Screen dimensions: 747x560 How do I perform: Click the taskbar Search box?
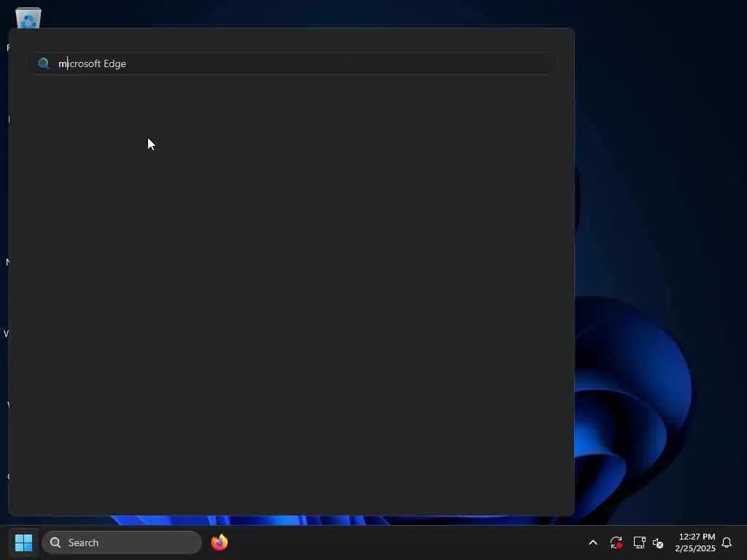(x=122, y=542)
